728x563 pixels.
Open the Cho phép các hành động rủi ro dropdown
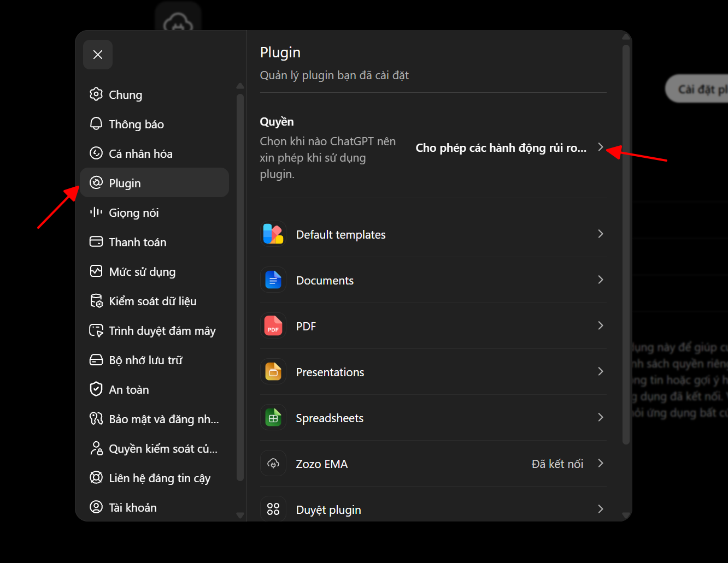click(x=510, y=147)
